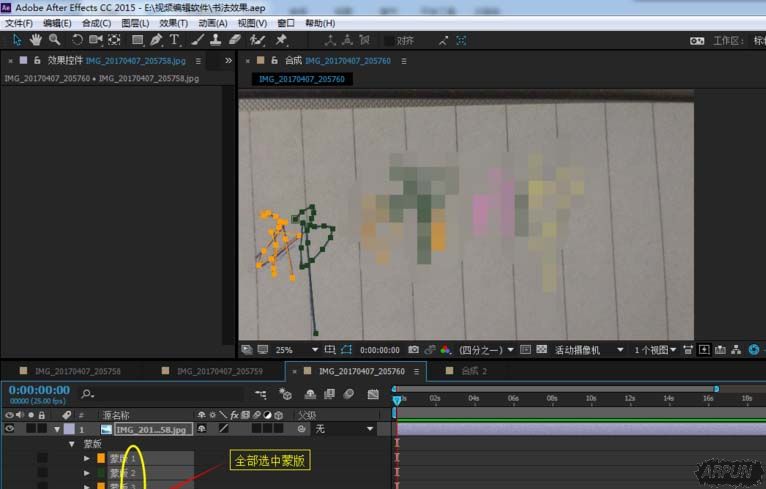Take a snapshot with the camera icon
This screenshot has height=489, width=766.
pyautogui.click(x=413, y=350)
